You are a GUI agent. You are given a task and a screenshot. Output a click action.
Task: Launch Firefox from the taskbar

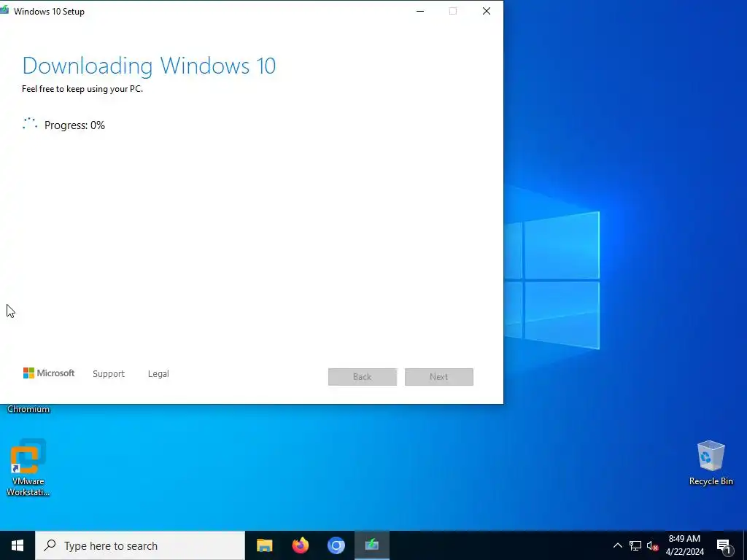coord(300,545)
